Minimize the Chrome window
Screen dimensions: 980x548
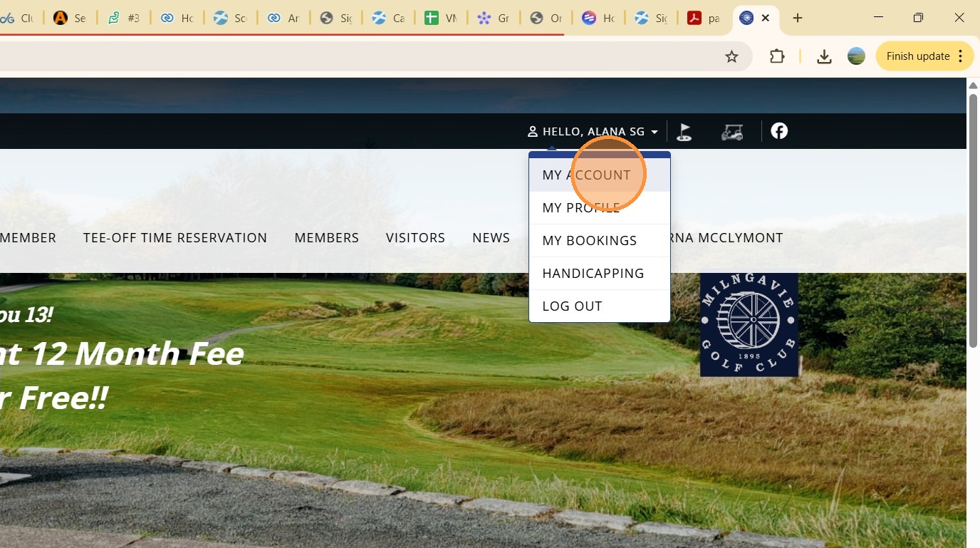point(878,18)
